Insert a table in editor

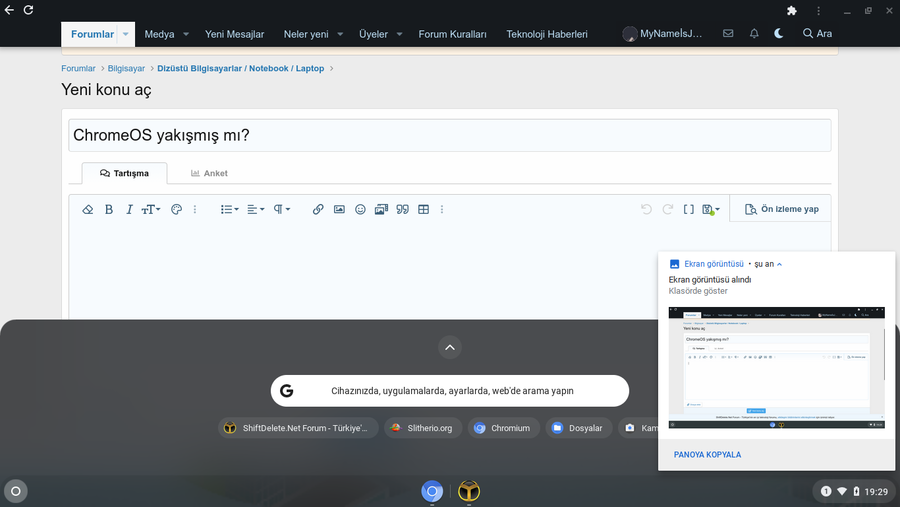pyautogui.click(x=424, y=210)
